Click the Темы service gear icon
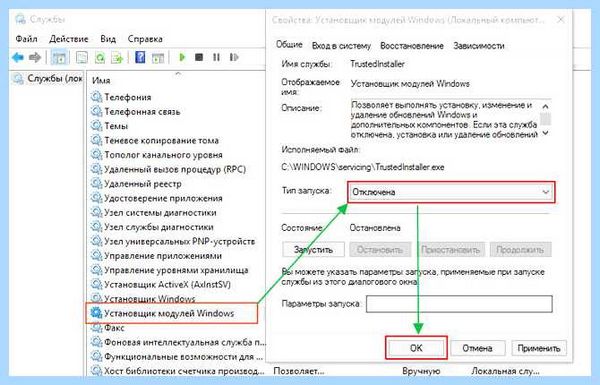Screen dimensions: 600x385 [96, 126]
